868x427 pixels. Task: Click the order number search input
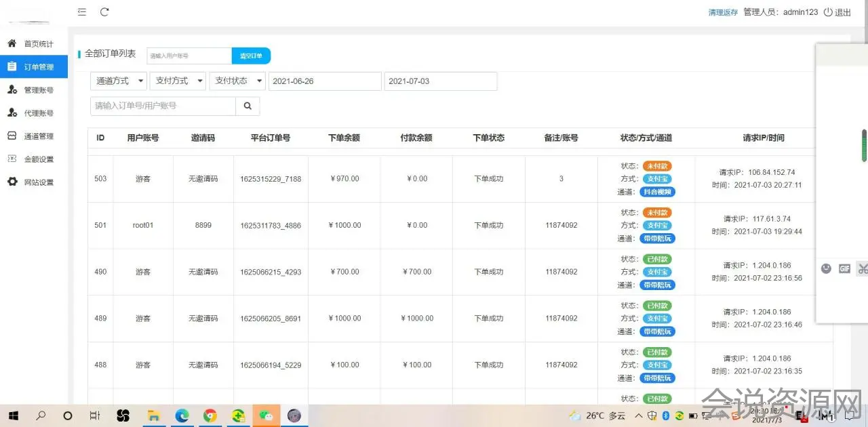pyautogui.click(x=163, y=106)
